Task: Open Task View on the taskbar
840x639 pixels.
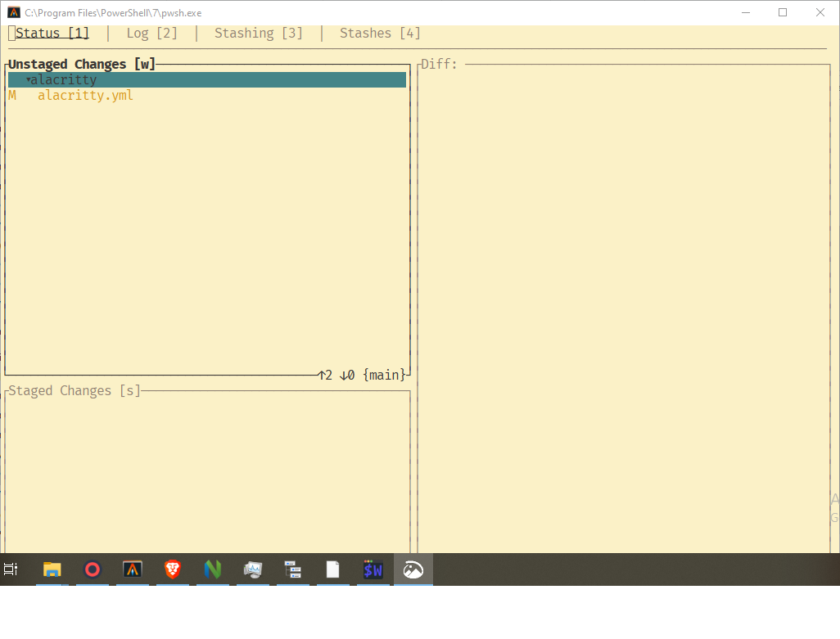Action: (x=11, y=569)
